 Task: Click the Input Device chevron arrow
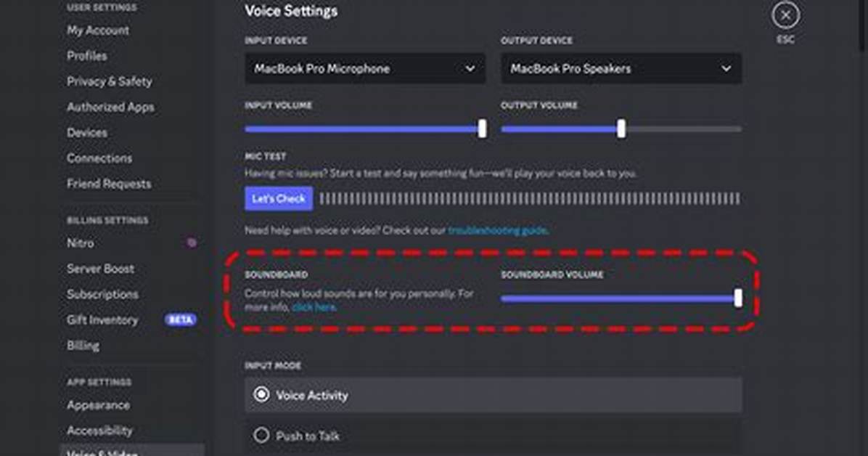click(x=470, y=69)
